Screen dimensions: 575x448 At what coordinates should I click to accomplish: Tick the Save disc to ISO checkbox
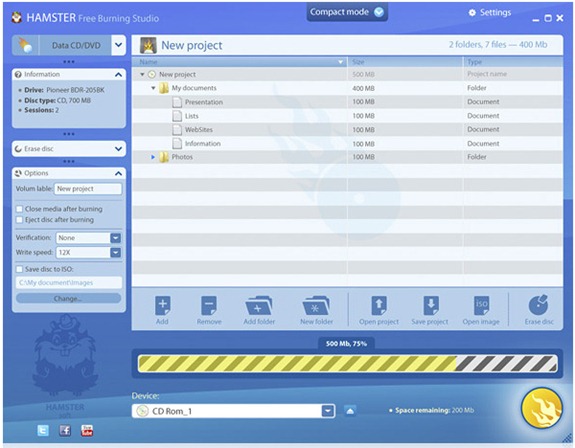point(19,269)
